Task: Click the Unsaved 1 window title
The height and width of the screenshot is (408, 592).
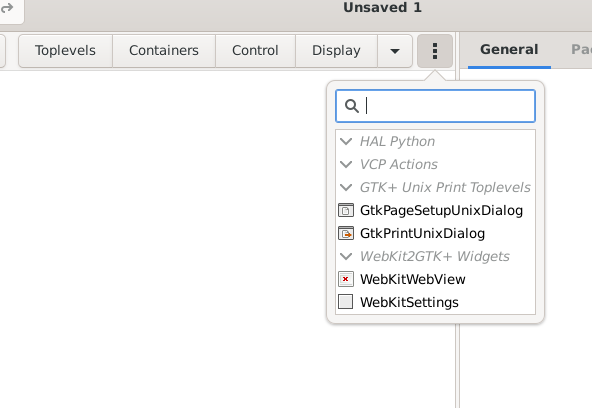Action: (382, 8)
